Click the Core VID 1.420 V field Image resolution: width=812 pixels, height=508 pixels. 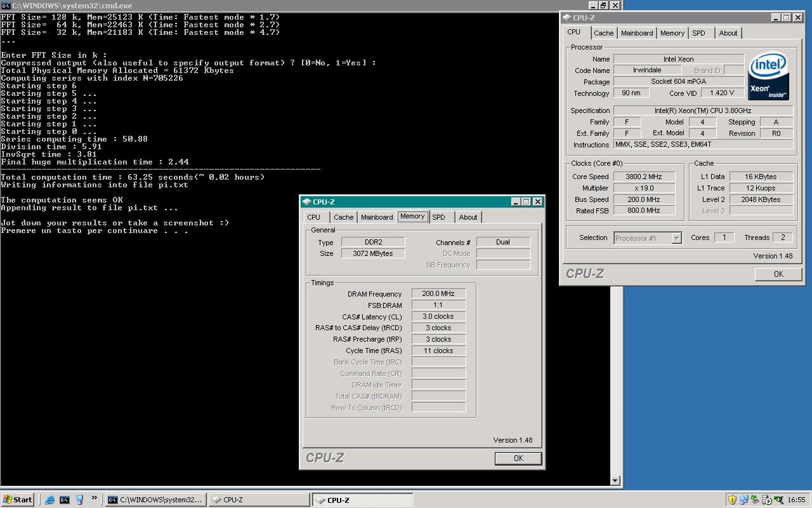click(723, 93)
